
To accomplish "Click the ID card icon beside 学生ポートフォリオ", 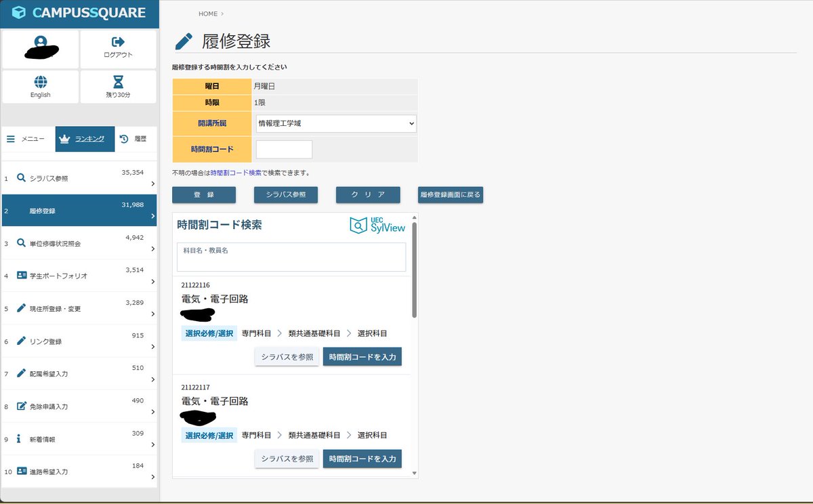I will (x=22, y=275).
